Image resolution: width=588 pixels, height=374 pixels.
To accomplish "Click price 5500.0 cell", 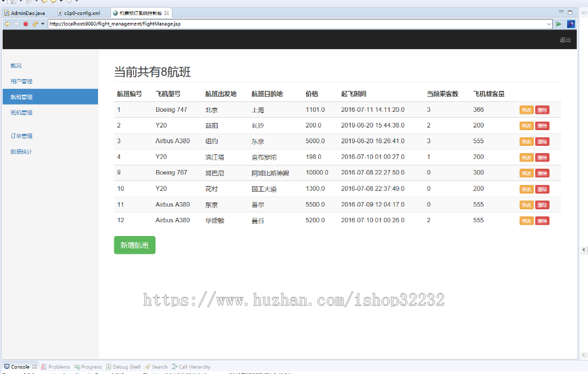I will (315, 205).
